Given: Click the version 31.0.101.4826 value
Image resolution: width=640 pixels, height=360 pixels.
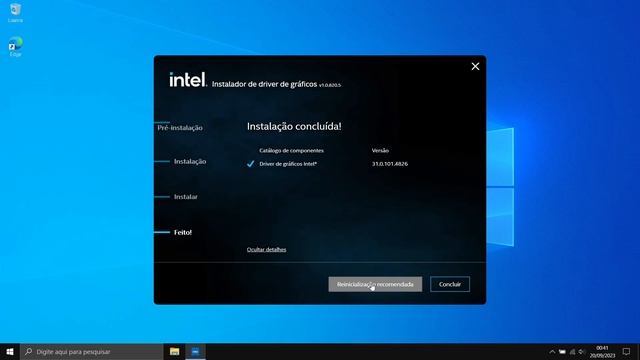Looking at the screenshot, I should click(x=390, y=164).
